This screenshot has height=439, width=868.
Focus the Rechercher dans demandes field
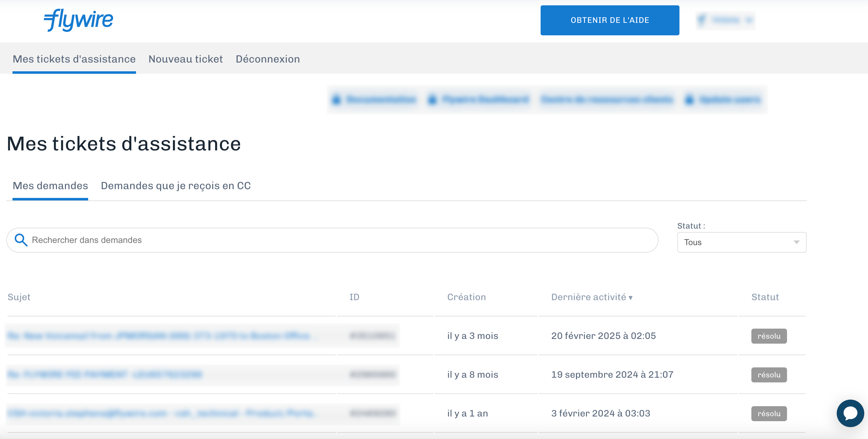click(x=337, y=240)
